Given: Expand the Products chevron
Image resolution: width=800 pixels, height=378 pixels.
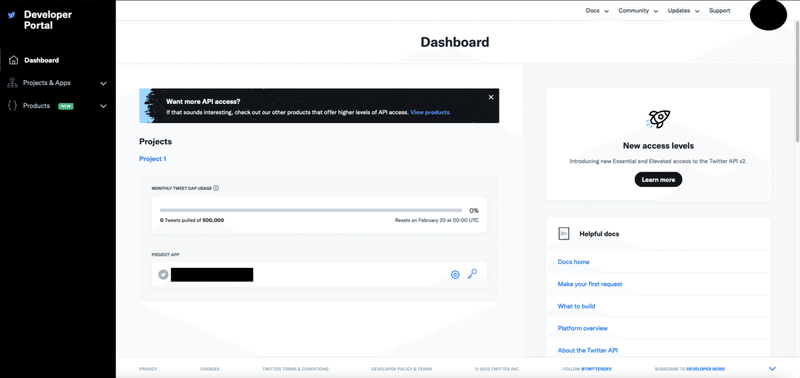Looking at the screenshot, I should point(103,107).
